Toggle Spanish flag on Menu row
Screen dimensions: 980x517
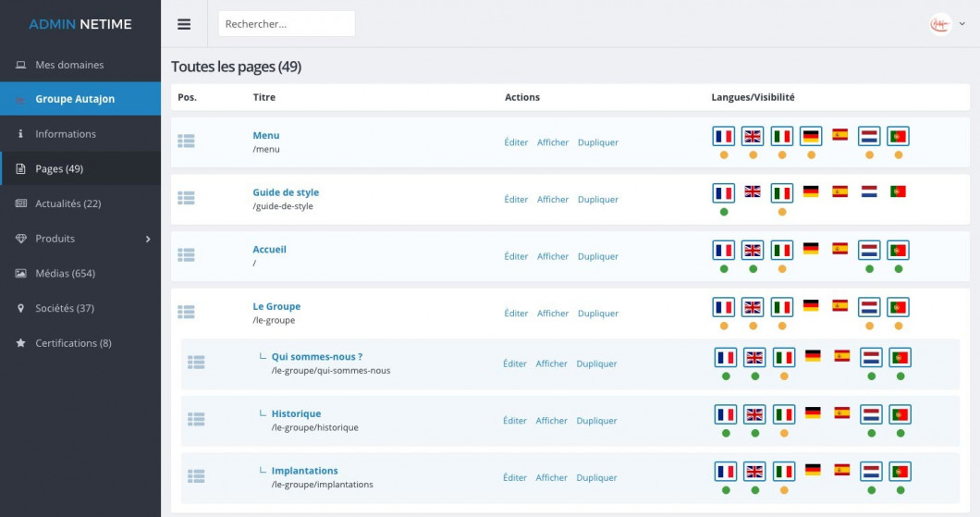[840, 134]
